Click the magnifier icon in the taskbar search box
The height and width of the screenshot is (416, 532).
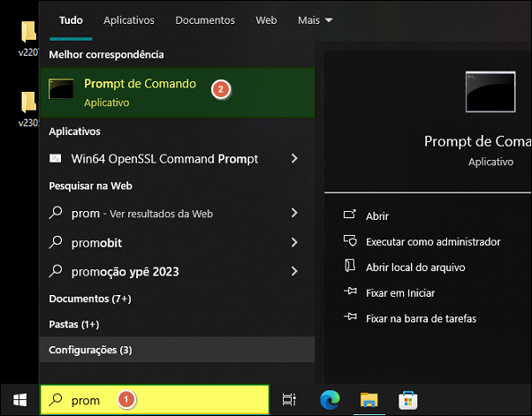56,400
